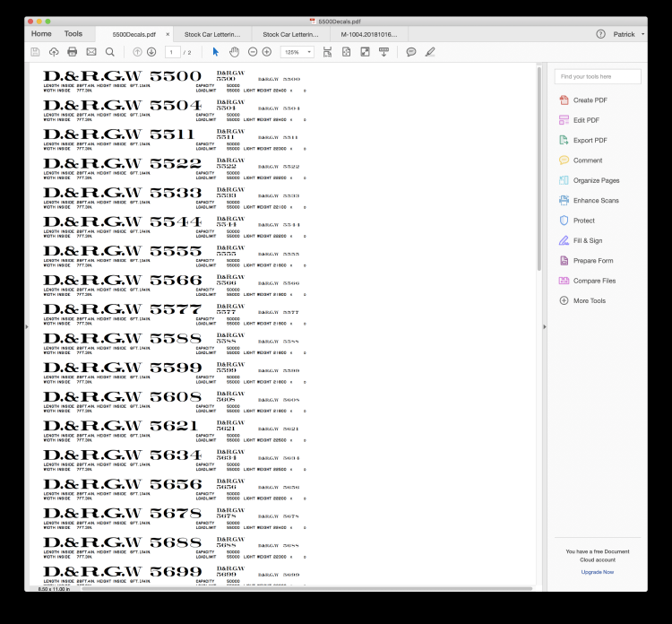Choose the arrow Selection tool
The width and height of the screenshot is (672, 624).
(x=216, y=52)
